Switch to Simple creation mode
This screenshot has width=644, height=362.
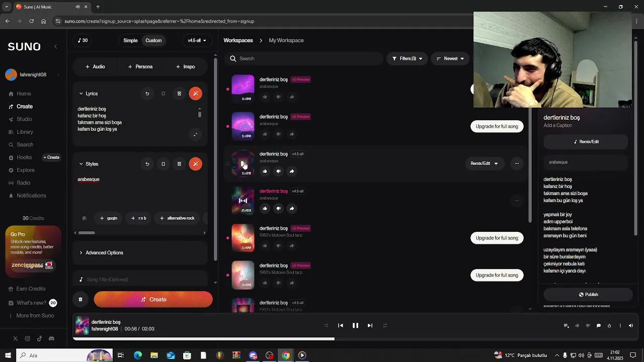130,40
